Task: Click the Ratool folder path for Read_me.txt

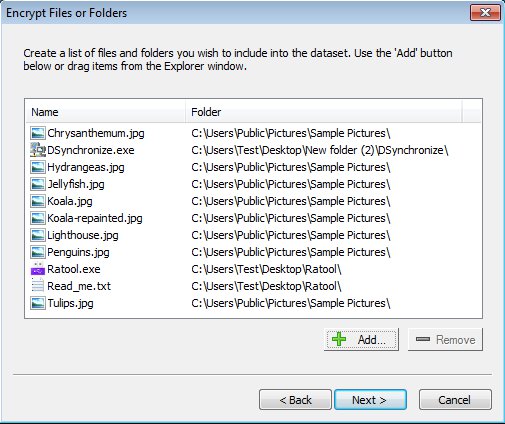Action: click(266, 286)
